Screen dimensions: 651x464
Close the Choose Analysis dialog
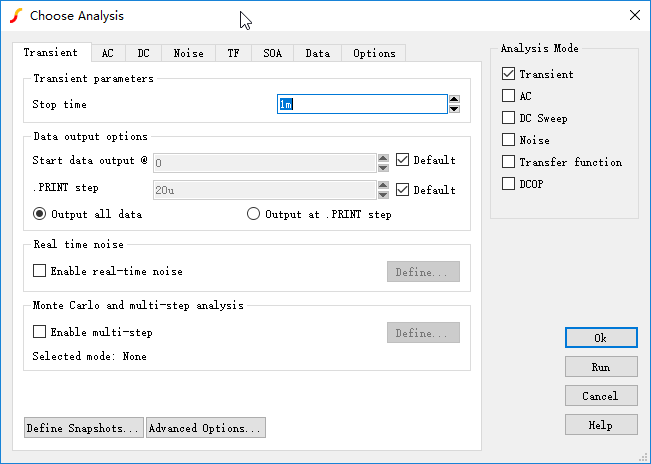click(634, 15)
